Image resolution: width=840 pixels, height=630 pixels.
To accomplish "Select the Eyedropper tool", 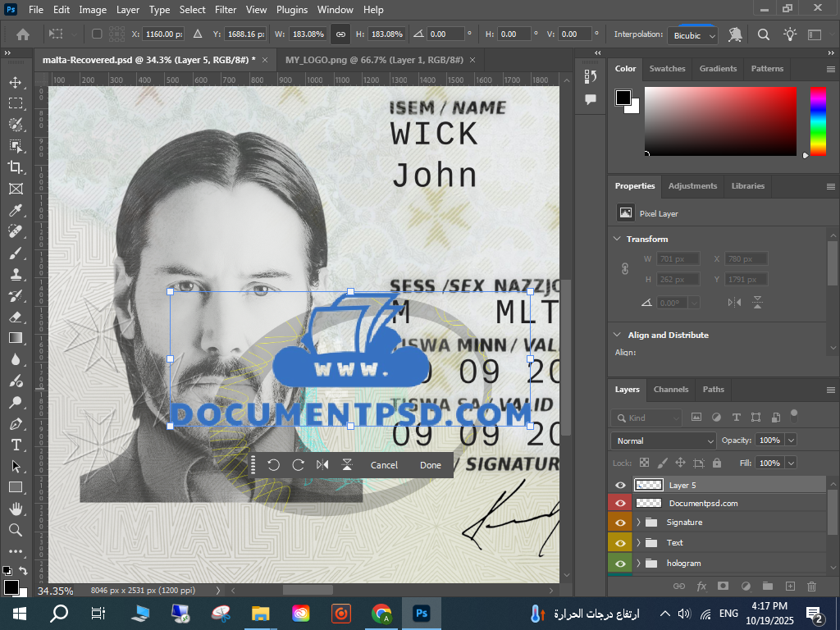I will (16, 210).
